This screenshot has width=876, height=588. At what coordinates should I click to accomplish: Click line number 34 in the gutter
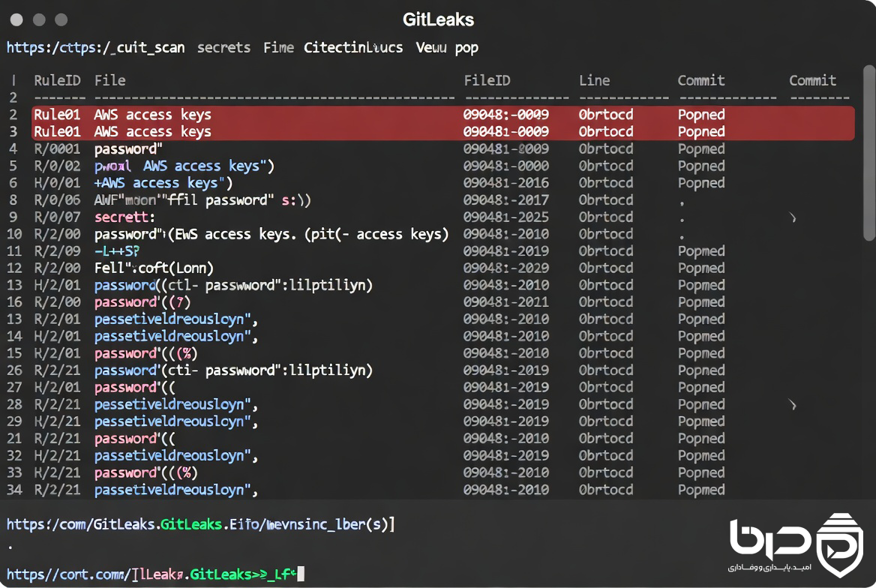pos(14,490)
